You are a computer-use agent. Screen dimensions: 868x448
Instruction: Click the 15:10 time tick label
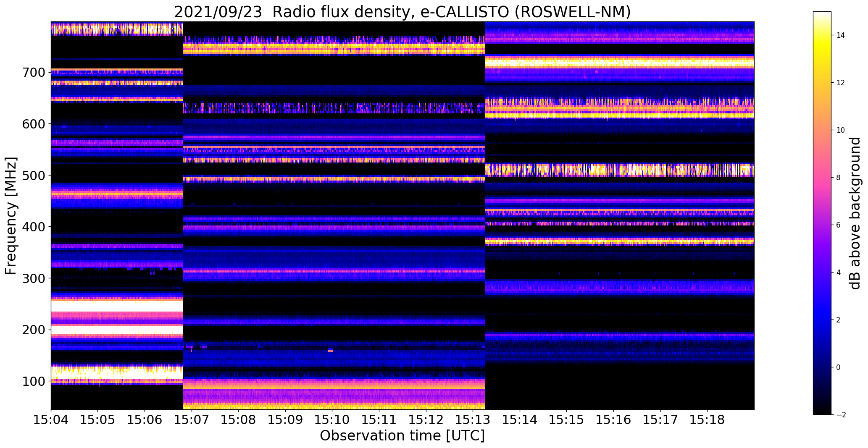(332, 420)
